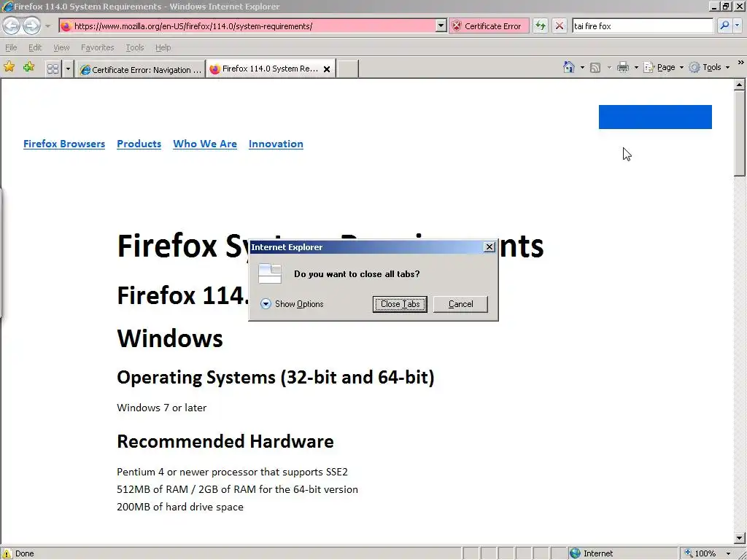Switch to Certificate Error: Navigation tab
Viewport: 747px width, 560px height.
pyautogui.click(x=140, y=69)
